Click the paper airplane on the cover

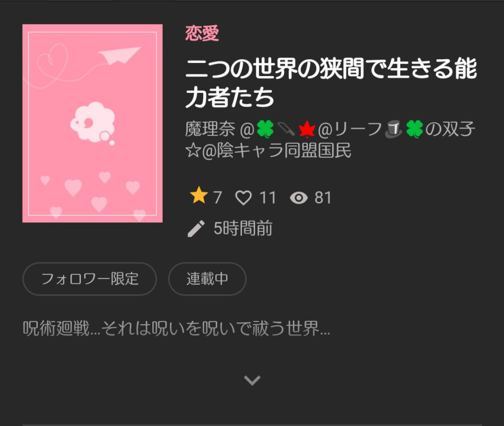(x=119, y=55)
